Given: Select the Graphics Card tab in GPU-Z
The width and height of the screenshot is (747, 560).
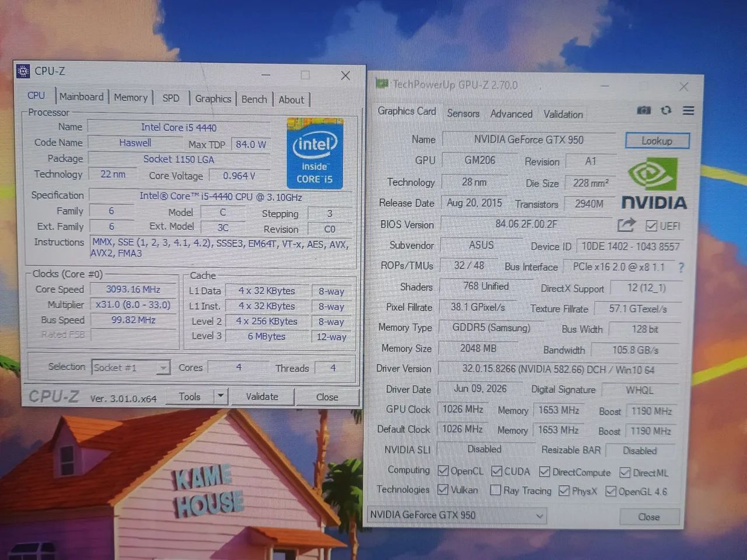Looking at the screenshot, I should [407, 111].
